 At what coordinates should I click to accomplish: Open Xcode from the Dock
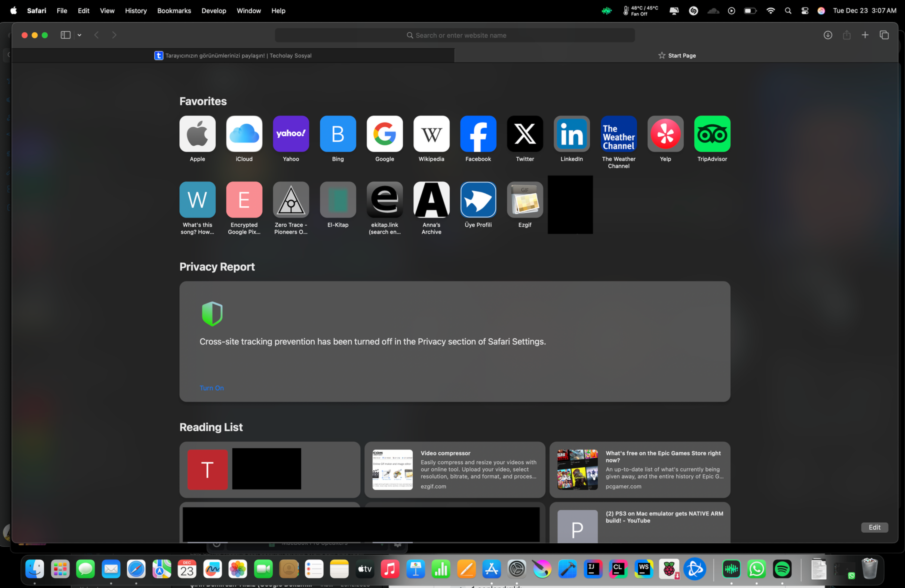(567, 569)
